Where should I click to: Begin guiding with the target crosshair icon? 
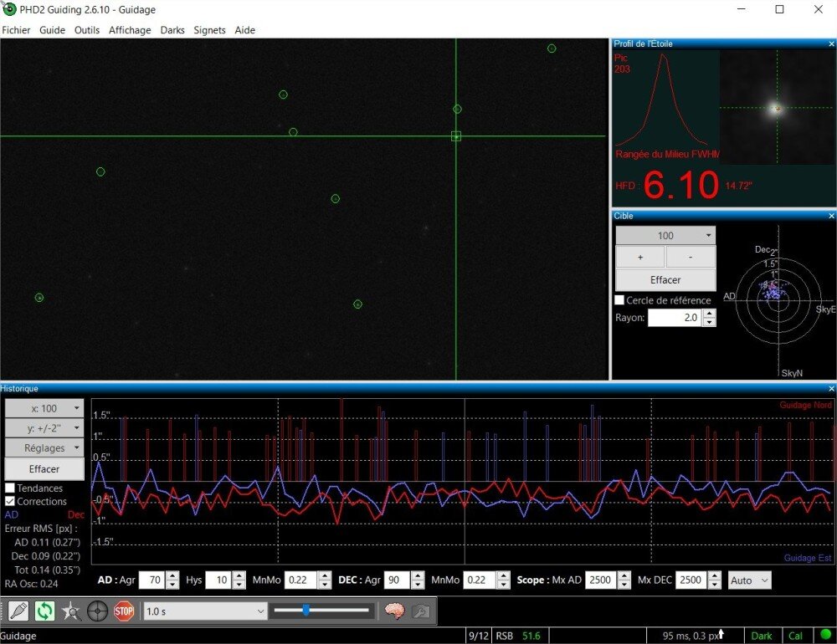click(97, 611)
